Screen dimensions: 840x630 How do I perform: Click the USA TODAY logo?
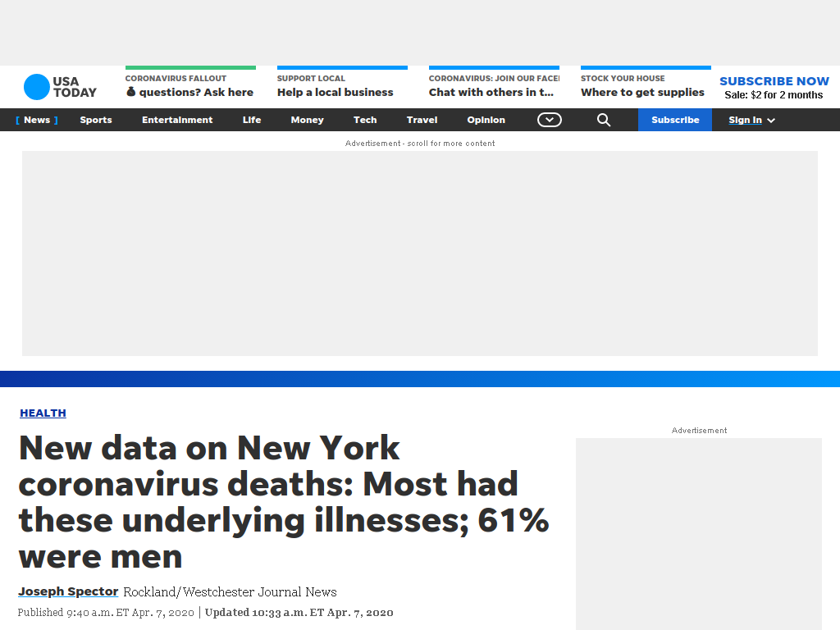click(x=60, y=87)
